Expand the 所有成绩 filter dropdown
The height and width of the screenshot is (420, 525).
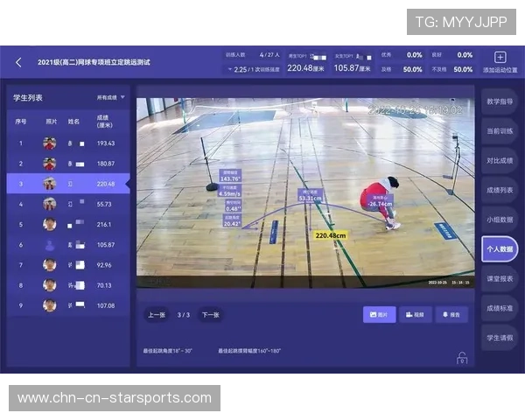point(111,97)
